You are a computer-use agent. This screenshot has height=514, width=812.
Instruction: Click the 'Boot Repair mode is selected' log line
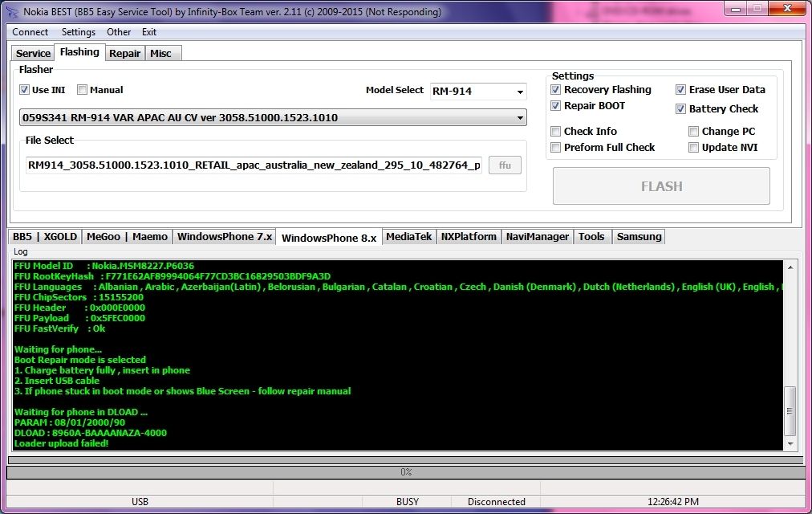(x=79, y=360)
